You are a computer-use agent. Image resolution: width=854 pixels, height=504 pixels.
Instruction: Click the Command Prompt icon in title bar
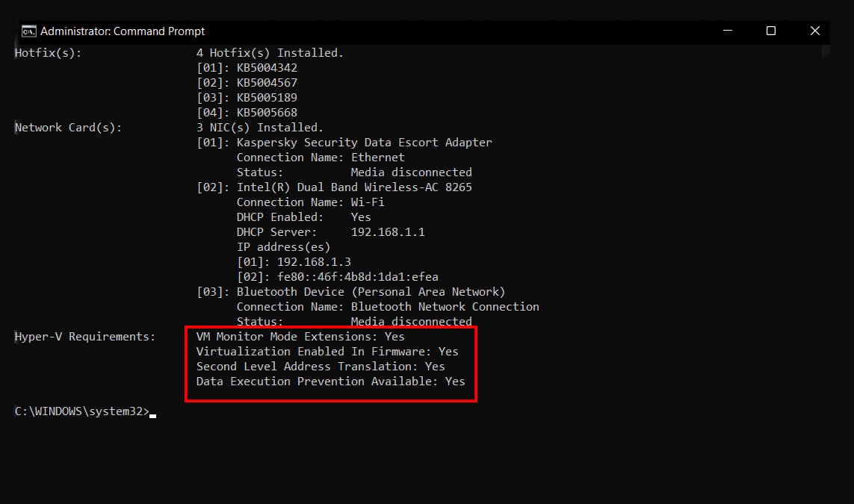point(28,31)
